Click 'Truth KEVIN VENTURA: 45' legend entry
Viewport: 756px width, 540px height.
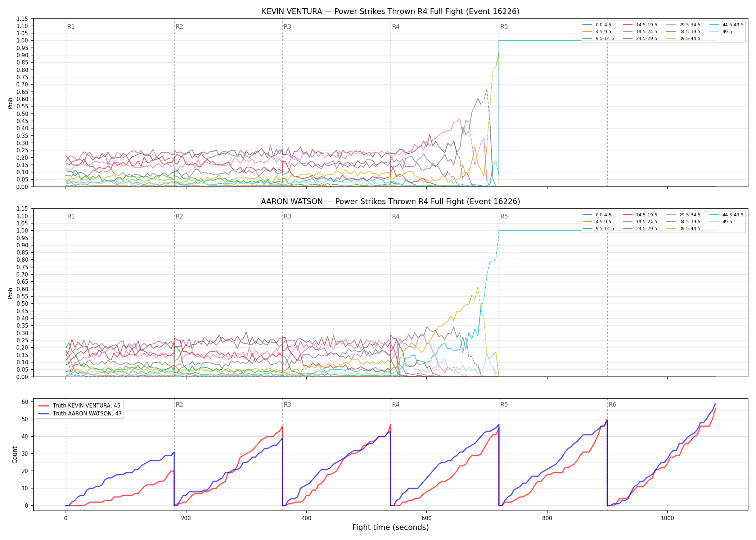(79, 406)
